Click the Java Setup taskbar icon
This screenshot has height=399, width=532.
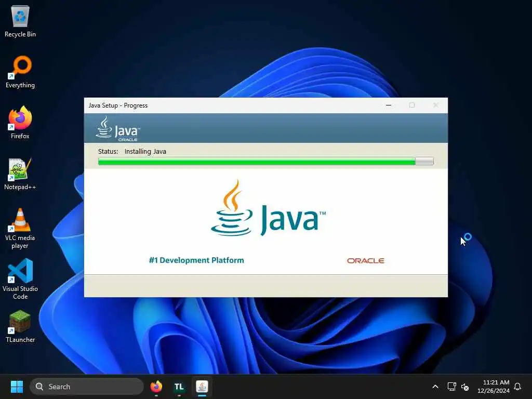[202, 387]
